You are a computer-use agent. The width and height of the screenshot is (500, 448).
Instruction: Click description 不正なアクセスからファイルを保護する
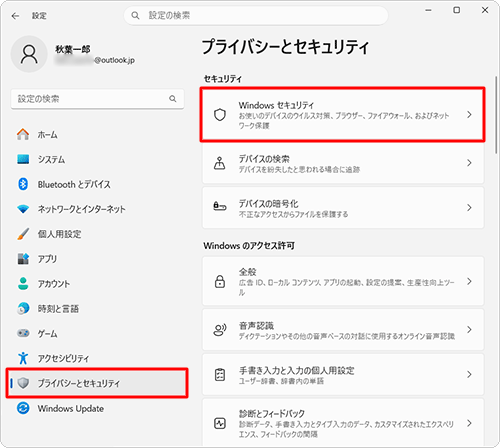[293, 214]
